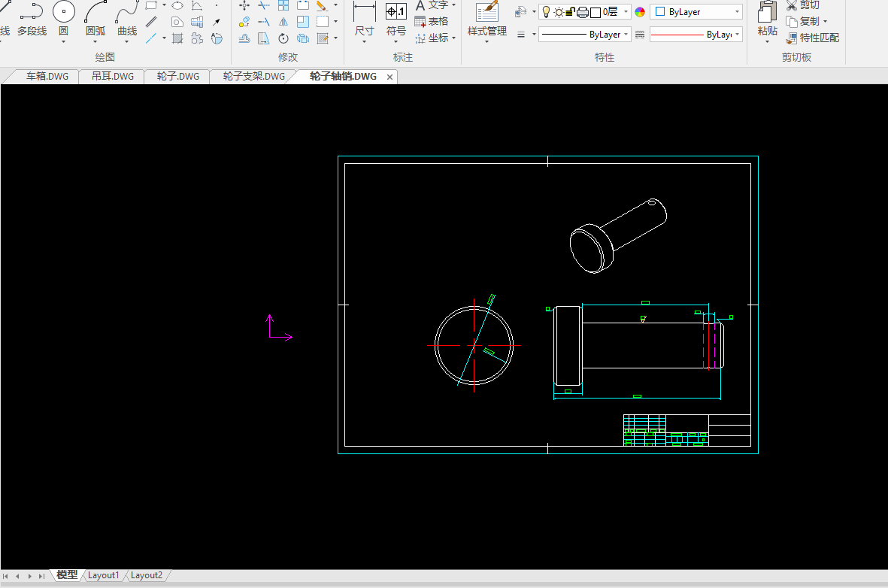Click the Cut (剪切) button
This screenshot has height=588, width=888.
[x=803, y=5]
